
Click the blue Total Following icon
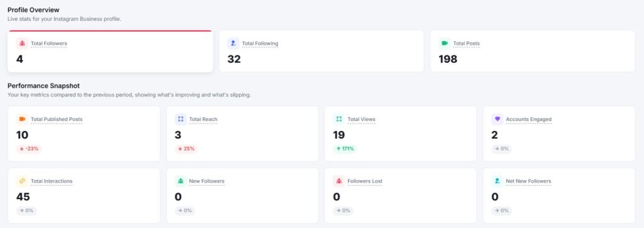233,43
